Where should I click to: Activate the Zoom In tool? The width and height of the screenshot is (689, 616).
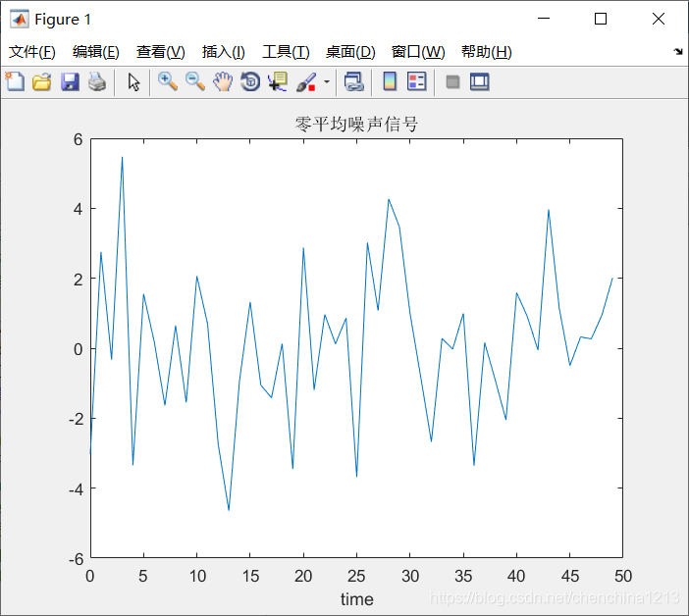pos(168,82)
